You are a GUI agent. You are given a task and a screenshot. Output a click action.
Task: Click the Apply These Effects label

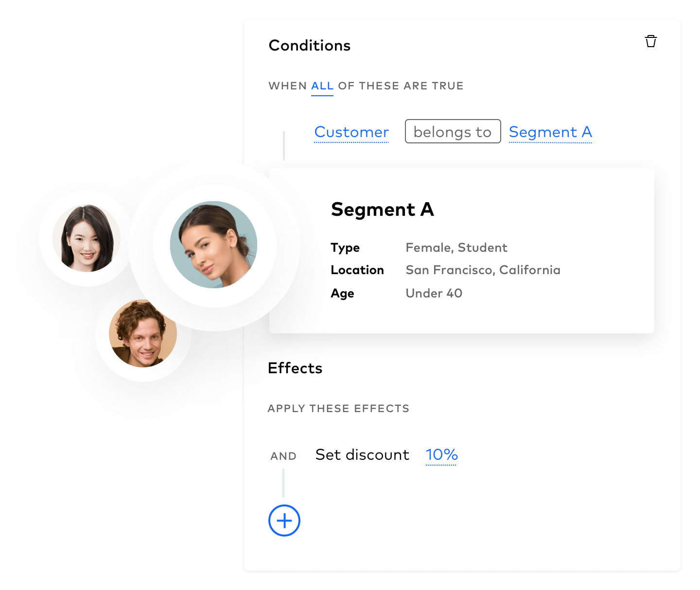(338, 409)
